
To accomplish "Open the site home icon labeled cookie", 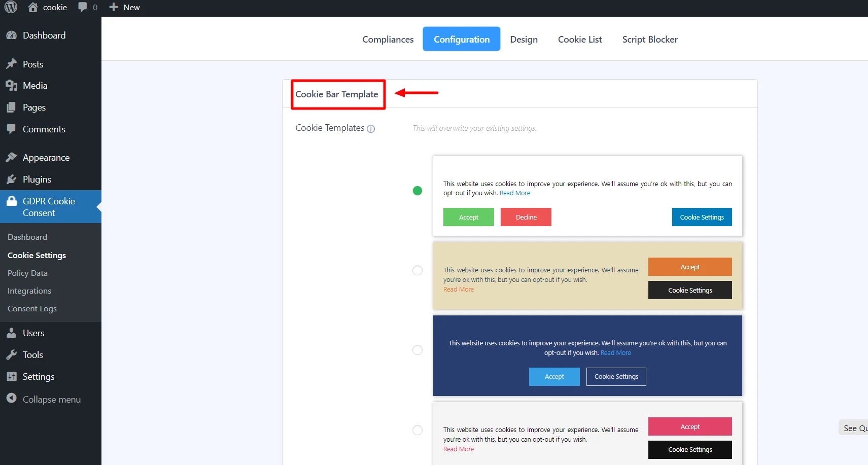I will (x=33, y=7).
